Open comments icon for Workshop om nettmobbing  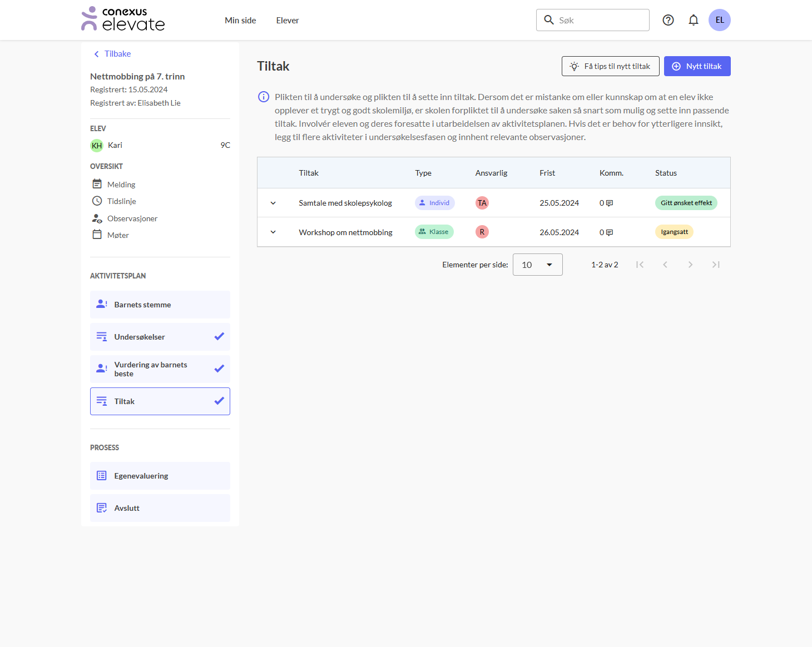tap(609, 232)
